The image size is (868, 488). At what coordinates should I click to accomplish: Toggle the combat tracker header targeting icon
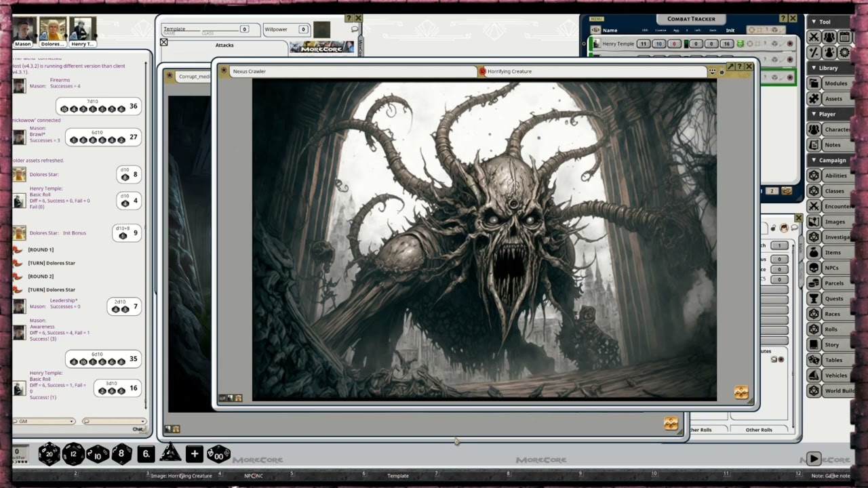[x=751, y=30]
